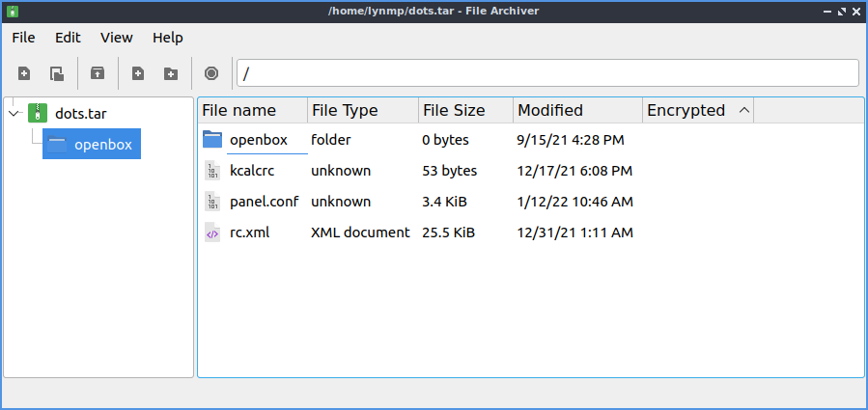868x410 pixels.
Task: Open the File menu
Action: pyautogui.click(x=23, y=38)
